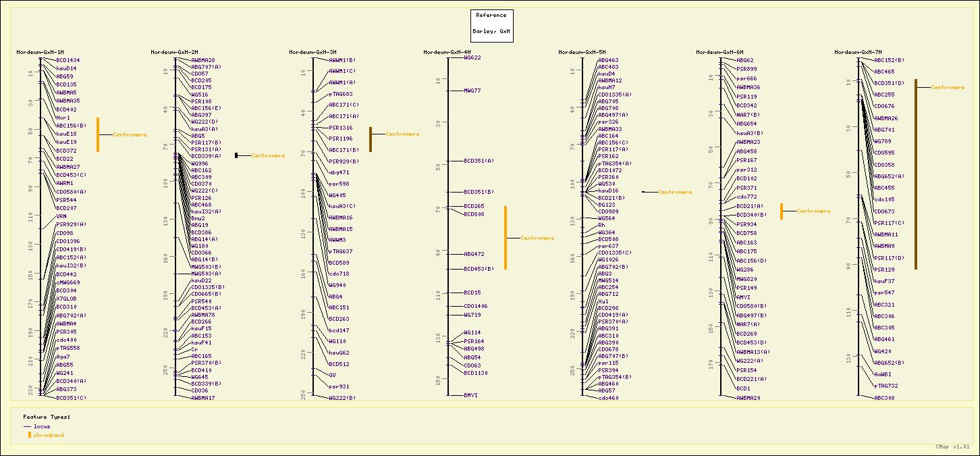Click the Reference Barley GxH box
The height and width of the screenshot is (456, 980).
point(491,26)
